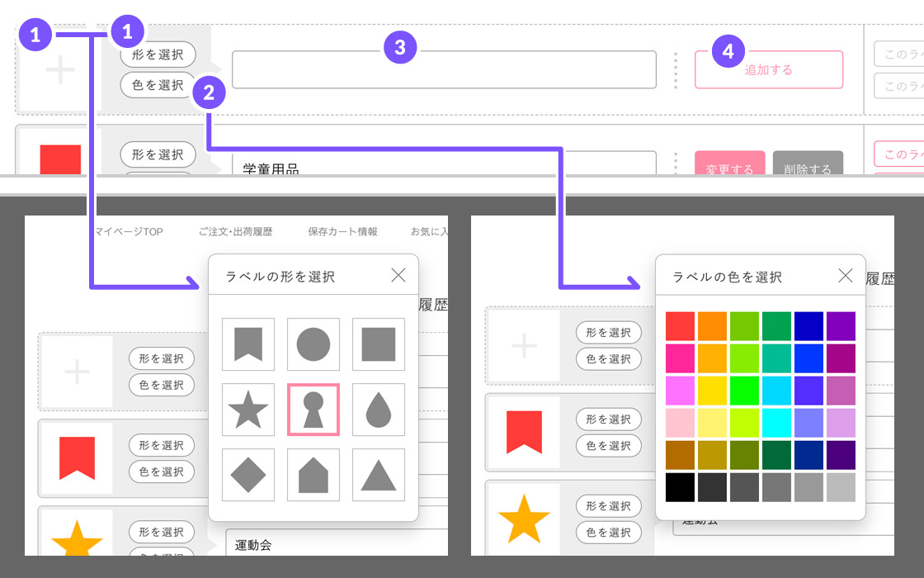Select the water drop shape
This screenshot has width=924, height=578.
coord(379,410)
